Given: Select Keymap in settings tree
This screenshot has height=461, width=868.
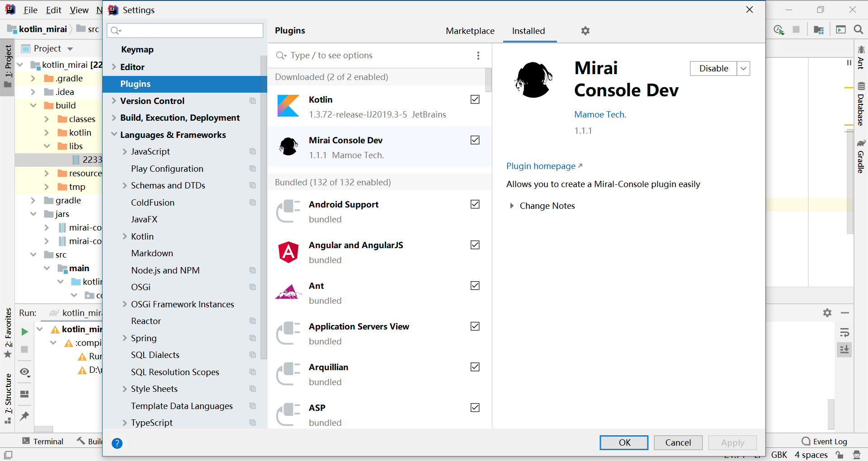Looking at the screenshot, I should 137,50.
